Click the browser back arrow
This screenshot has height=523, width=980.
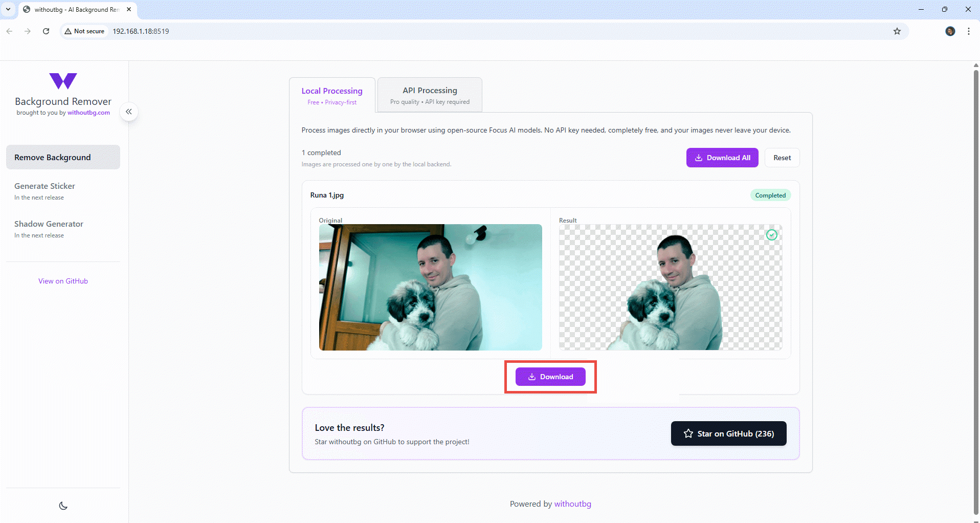(9, 31)
